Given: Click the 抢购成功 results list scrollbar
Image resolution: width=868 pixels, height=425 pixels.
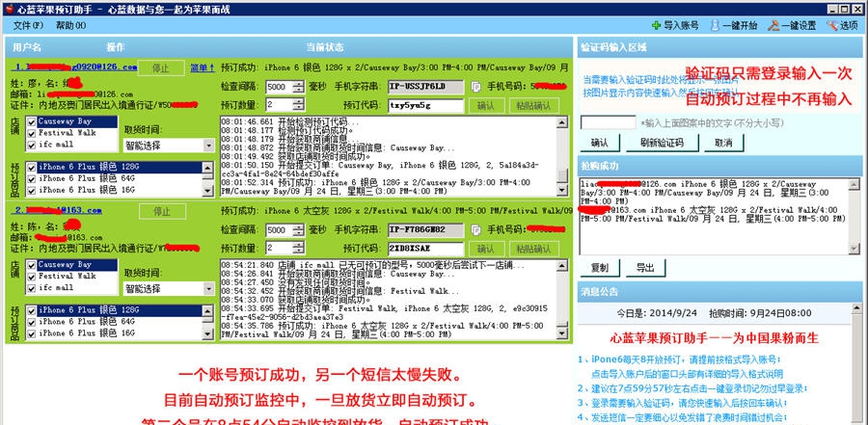Looking at the screenshot, I should 854,216.
